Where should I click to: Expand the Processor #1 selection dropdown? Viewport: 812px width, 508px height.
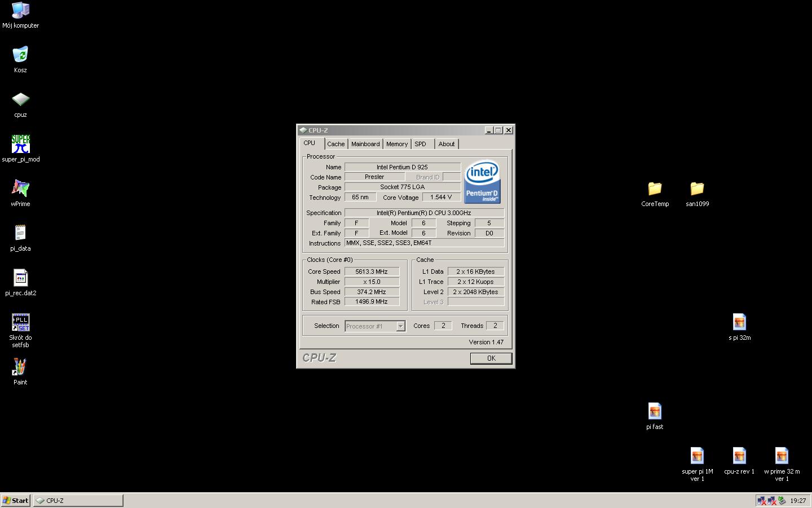[x=400, y=326]
